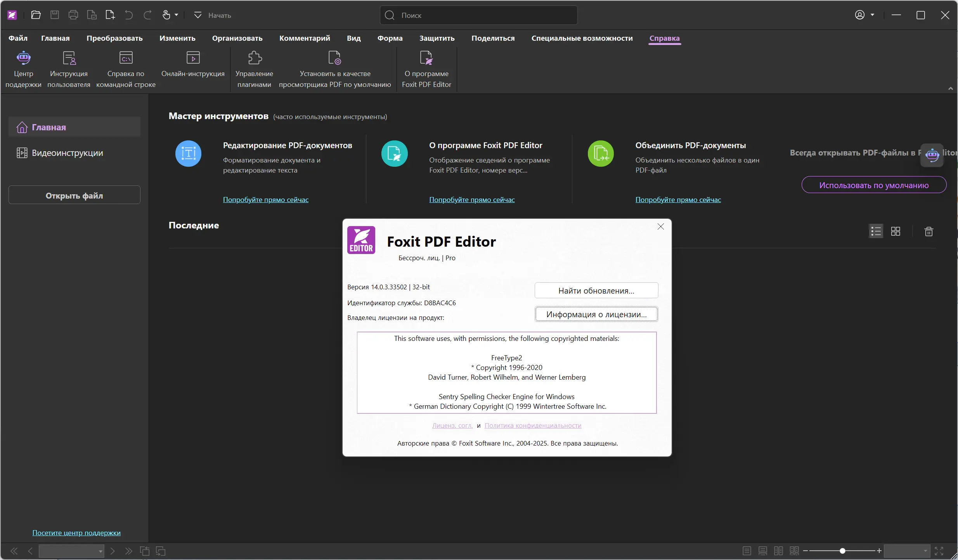
Task: Open Command Line Help icon
Action: click(126, 58)
